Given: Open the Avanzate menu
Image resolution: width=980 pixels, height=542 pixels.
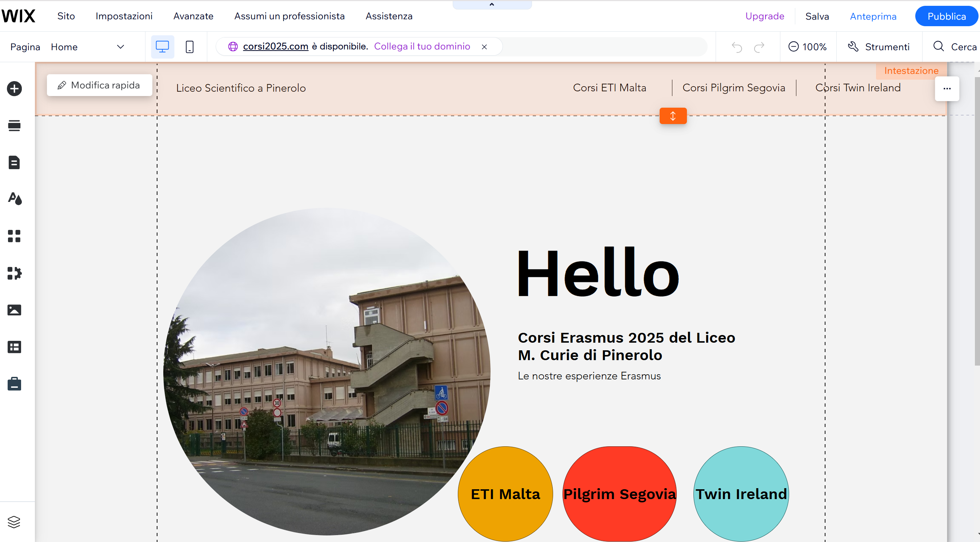Looking at the screenshot, I should click(193, 16).
